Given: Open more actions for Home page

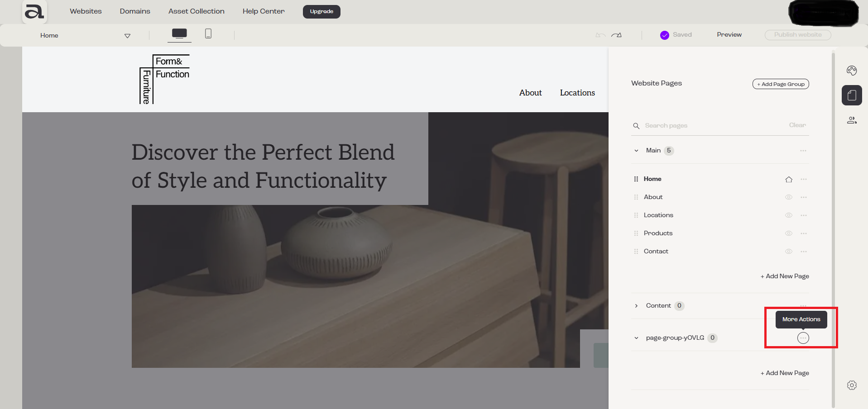Looking at the screenshot, I should pos(804,179).
